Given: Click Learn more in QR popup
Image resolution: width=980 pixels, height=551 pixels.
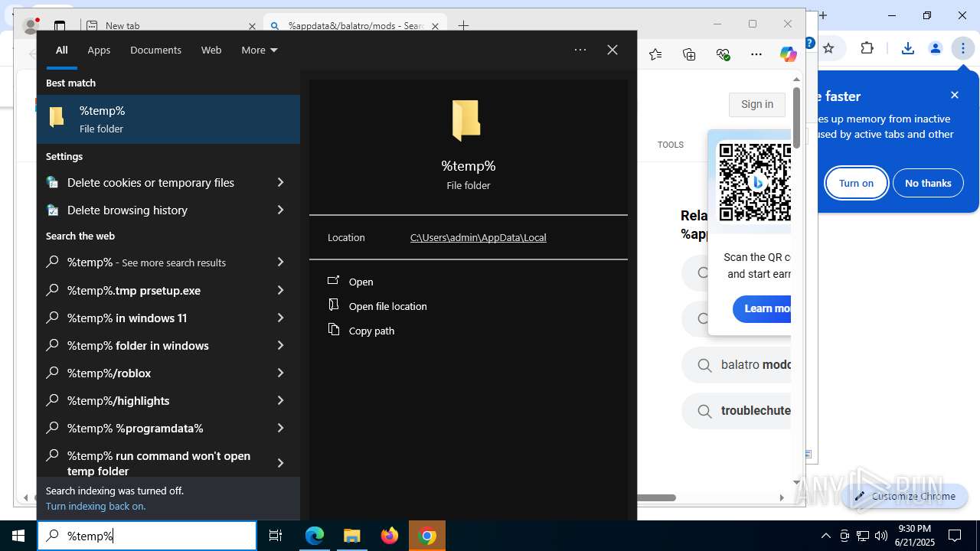Looking at the screenshot, I should [762, 308].
